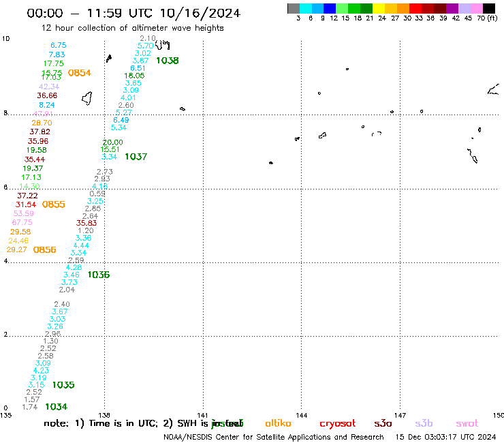Select the 'swot' satellite legend label

click(x=467, y=423)
